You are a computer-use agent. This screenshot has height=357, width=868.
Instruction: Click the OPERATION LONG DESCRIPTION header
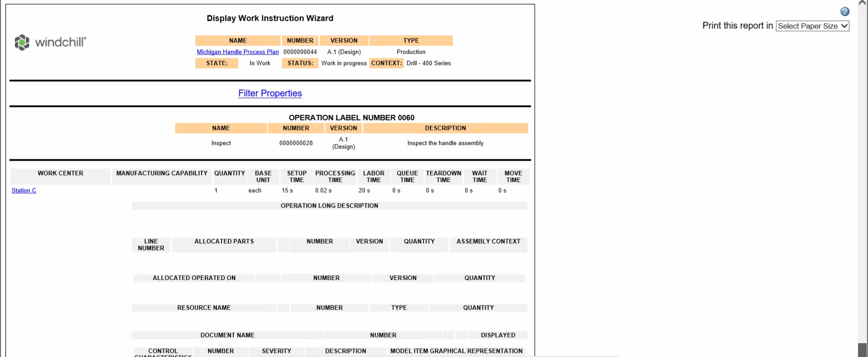point(330,206)
